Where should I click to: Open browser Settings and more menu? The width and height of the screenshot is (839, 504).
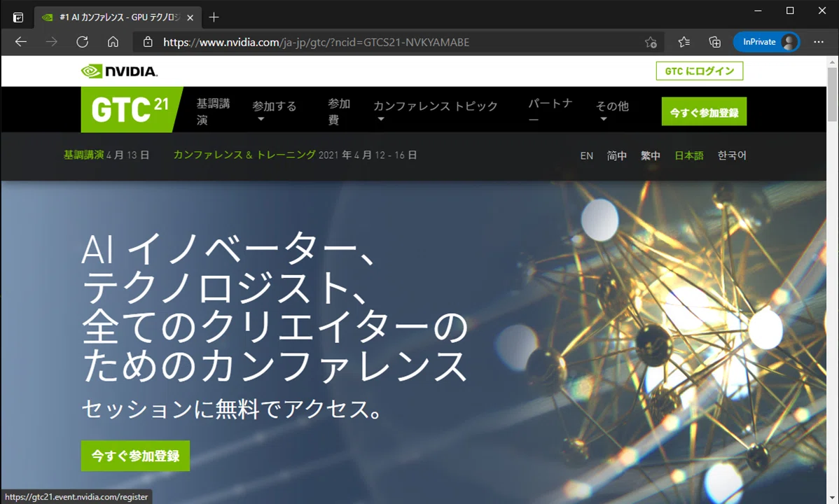(x=819, y=42)
